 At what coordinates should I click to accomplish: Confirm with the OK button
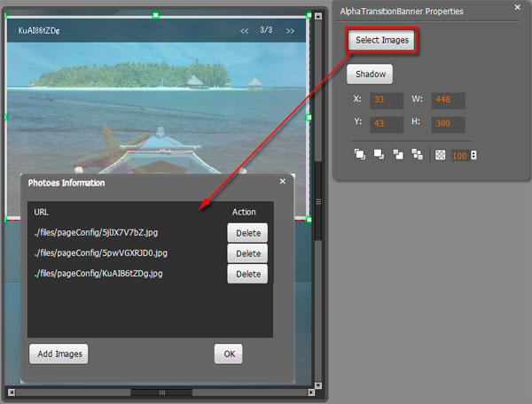pos(228,353)
